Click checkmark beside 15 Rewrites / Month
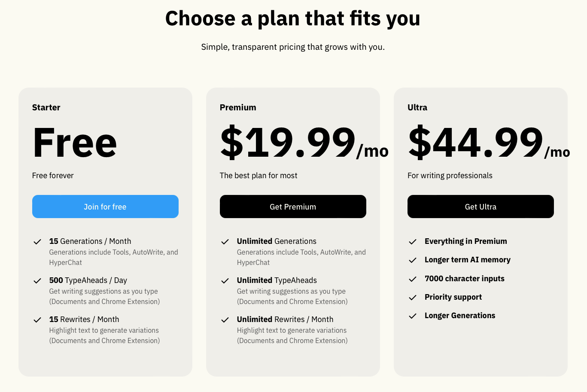This screenshot has height=392, width=587. [37, 320]
